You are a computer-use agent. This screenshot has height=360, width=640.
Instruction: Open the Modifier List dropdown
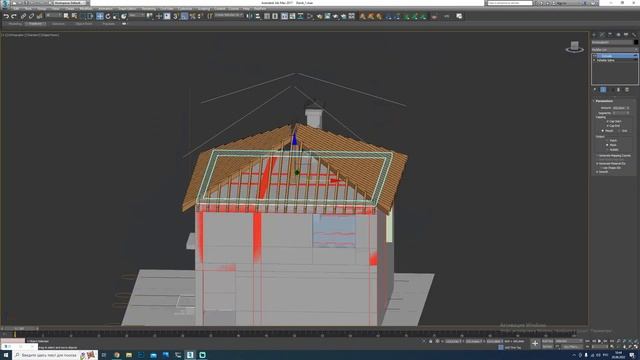[x=614, y=50]
